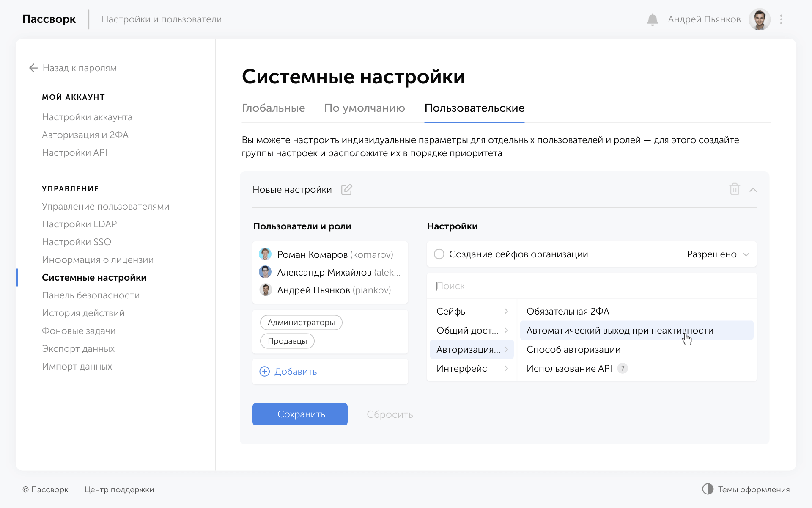Viewport: 812px width, 508px height.
Task: Choose the «Способ авторизации» setting
Action: pyautogui.click(x=636, y=349)
